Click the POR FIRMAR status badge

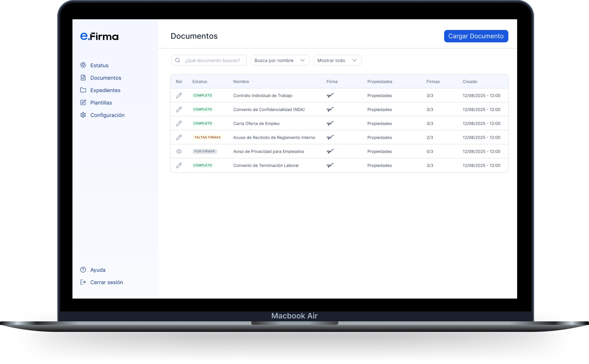(x=205, y=151)
